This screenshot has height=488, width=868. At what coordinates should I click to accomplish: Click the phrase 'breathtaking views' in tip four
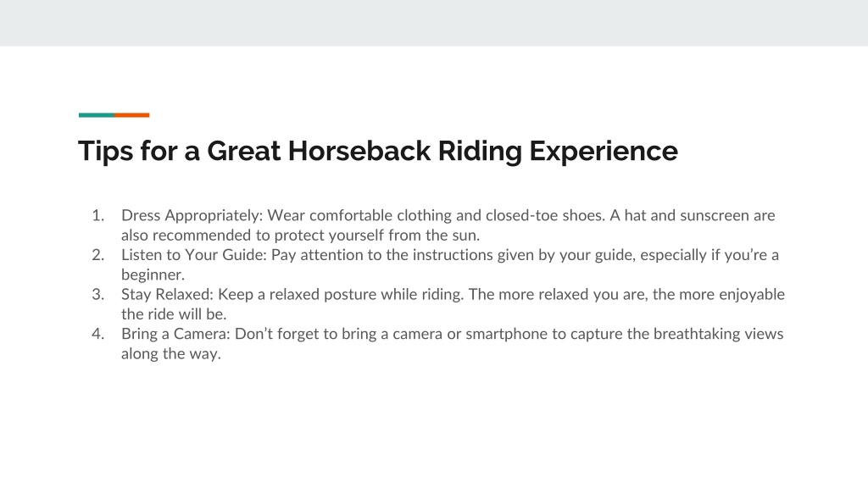click(x=719, y=334)
